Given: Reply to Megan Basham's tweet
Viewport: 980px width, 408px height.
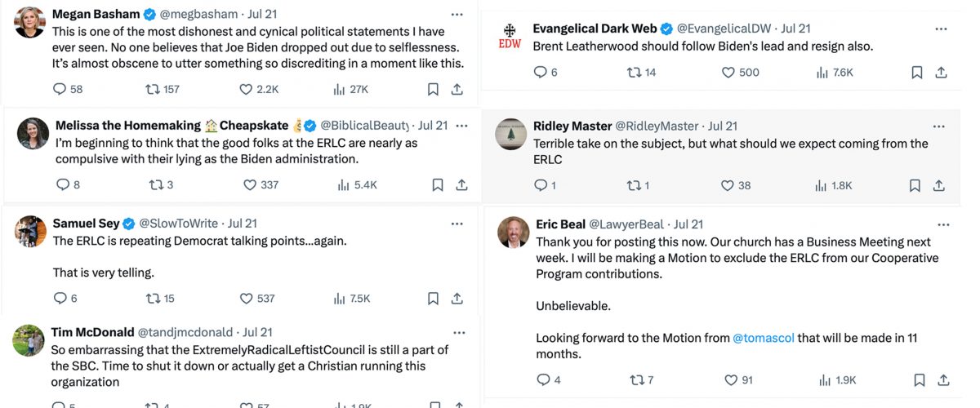Looking at the screenshot, I should [59, 89].
